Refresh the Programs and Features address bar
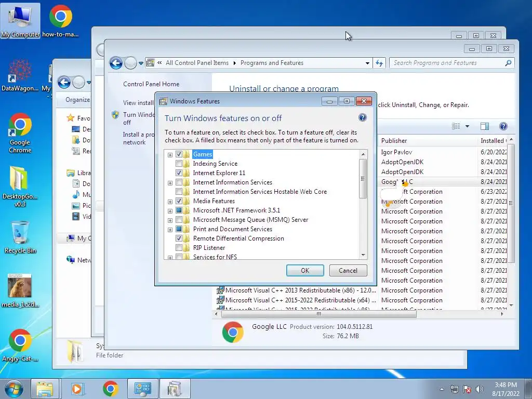Screen dimensions: 532x399 (379, 63)
